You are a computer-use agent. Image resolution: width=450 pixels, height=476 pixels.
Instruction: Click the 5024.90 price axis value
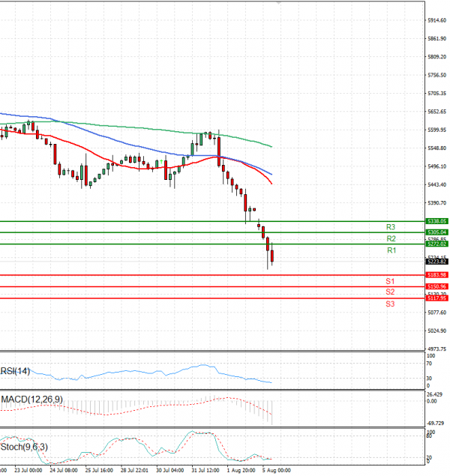coord(436,331)
